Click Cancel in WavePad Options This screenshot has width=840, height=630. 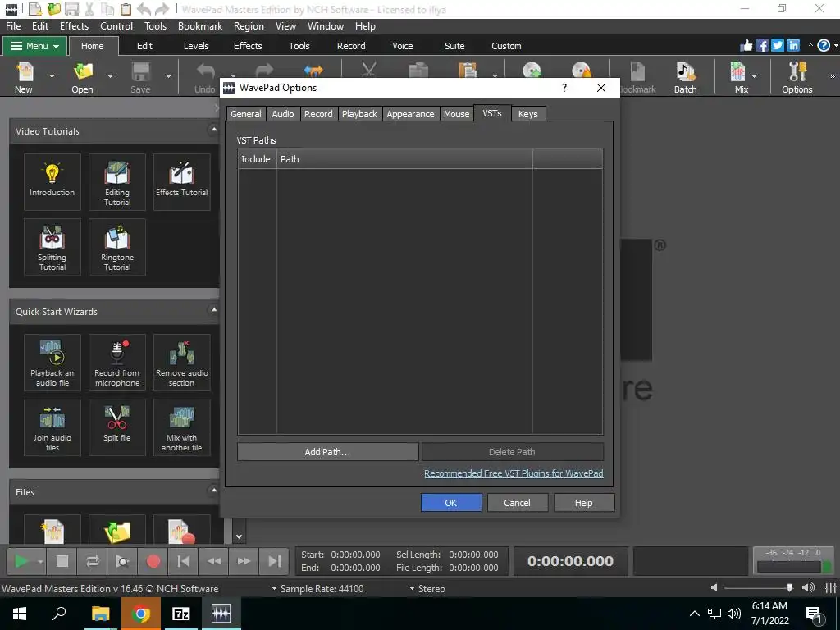click(x=517, y=503)
